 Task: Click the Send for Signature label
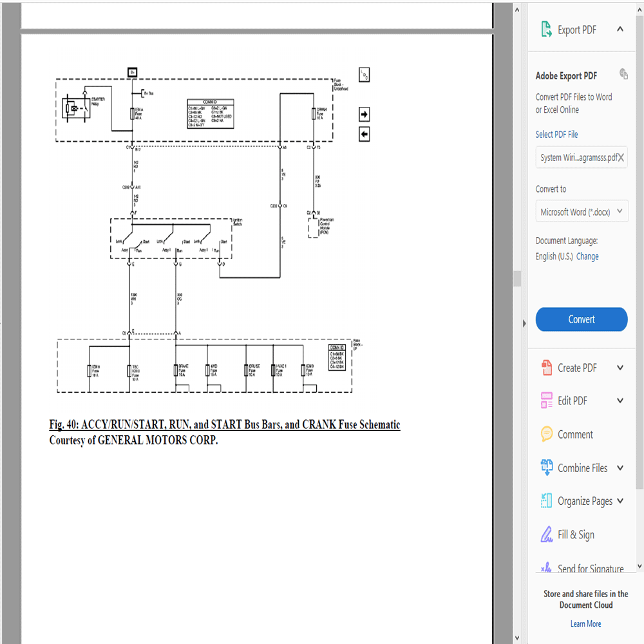pos(591,569)
